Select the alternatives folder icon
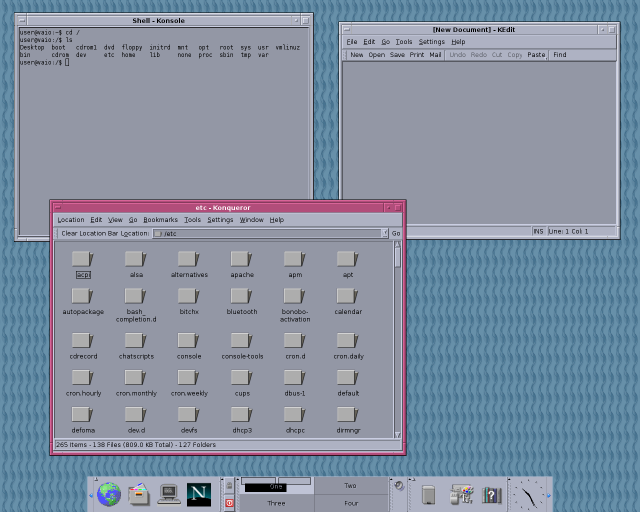 pyautogui.click(x=189, y=259)
